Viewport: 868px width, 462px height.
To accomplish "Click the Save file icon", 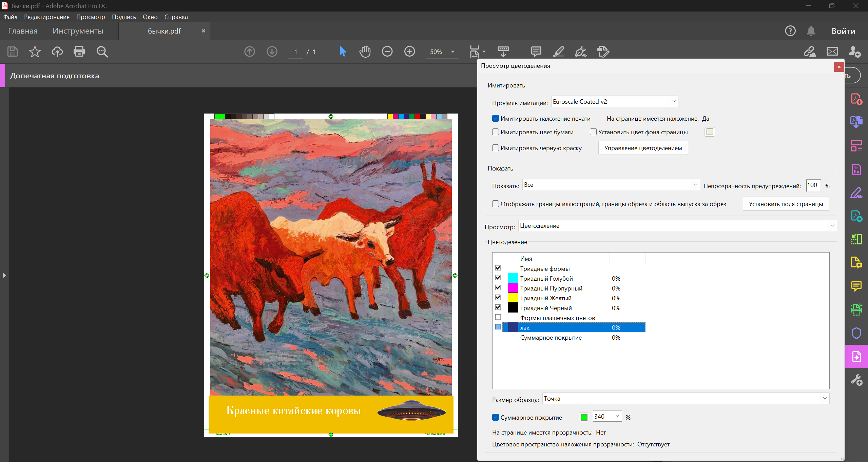I will 13,52.
